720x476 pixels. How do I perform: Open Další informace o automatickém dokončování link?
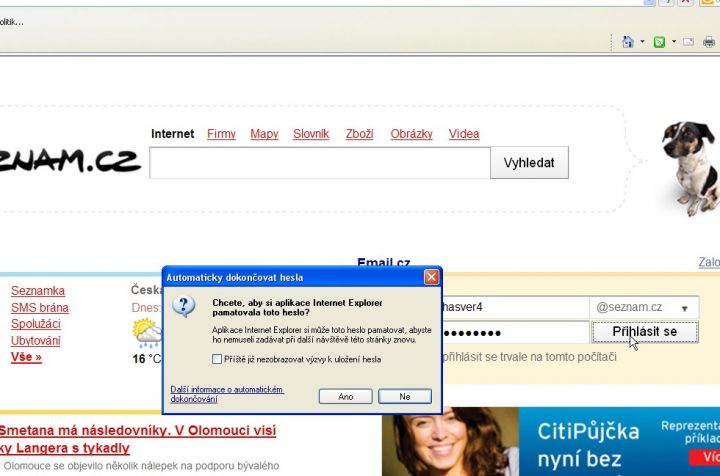click(x=227, y=394)
